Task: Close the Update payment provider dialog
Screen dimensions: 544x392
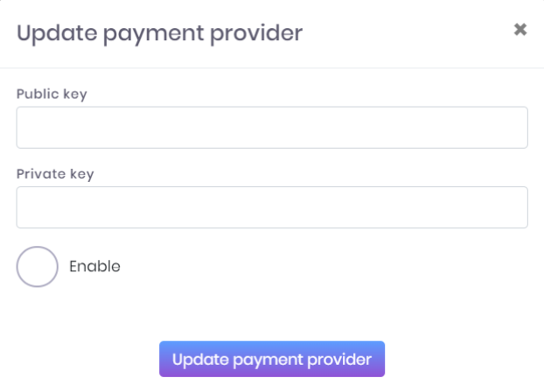Action: pos(520,30)
